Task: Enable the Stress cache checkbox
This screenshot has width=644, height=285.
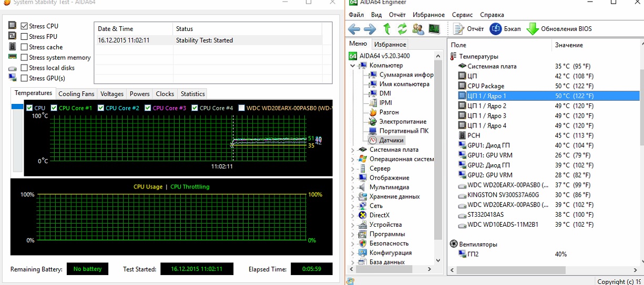Action: click(x=24, y=47)
